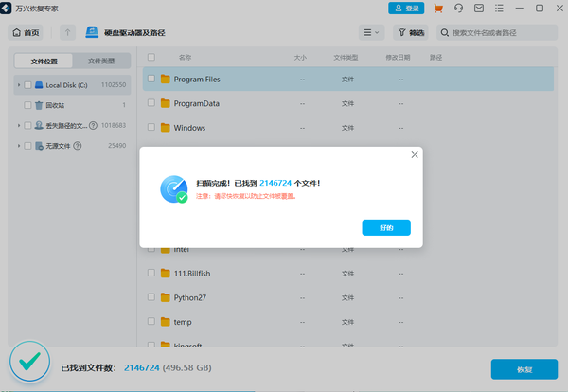Screen dimensions: 568x392
Task: Click the shopping cart icon
Action: 438,9
